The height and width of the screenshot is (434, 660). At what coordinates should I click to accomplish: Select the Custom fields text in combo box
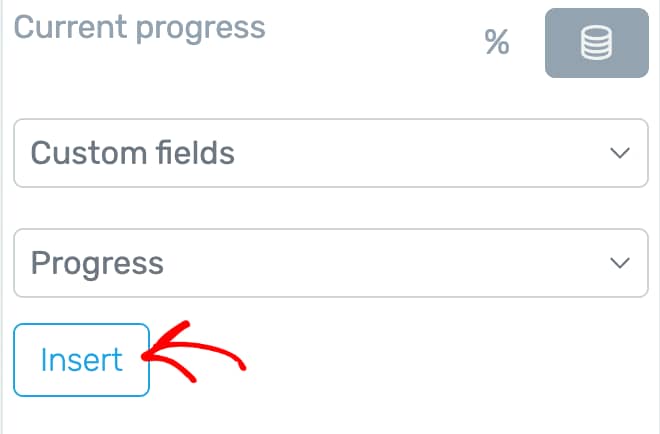click(133, 153)
